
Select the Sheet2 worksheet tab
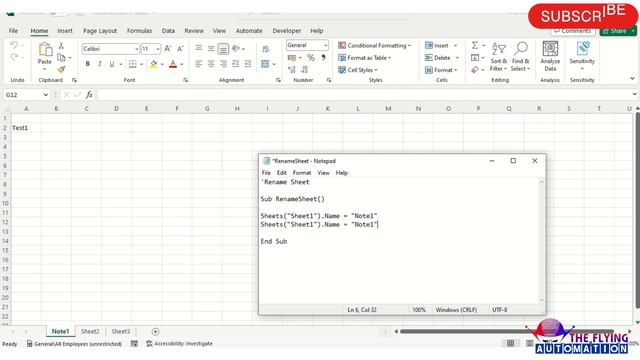pos(90,331)
